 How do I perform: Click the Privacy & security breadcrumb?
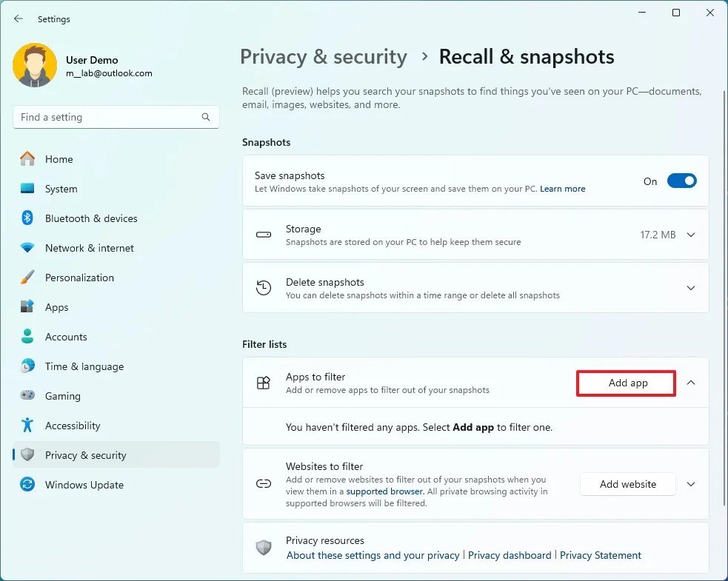323,56
